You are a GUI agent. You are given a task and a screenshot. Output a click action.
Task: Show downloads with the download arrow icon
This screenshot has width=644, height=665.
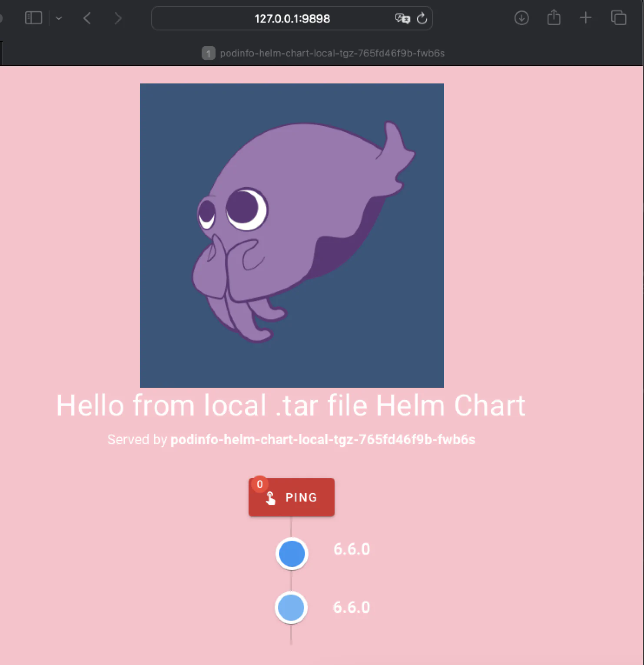click(x=521, y=18)
